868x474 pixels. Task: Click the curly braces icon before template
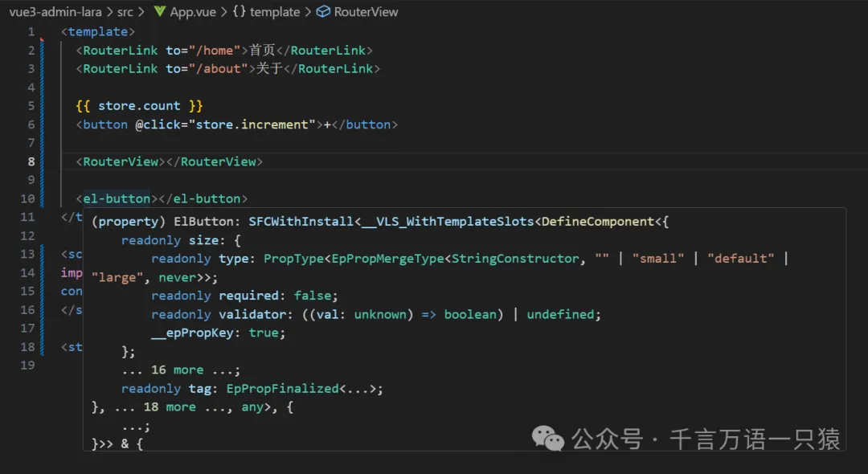[240, 12]
